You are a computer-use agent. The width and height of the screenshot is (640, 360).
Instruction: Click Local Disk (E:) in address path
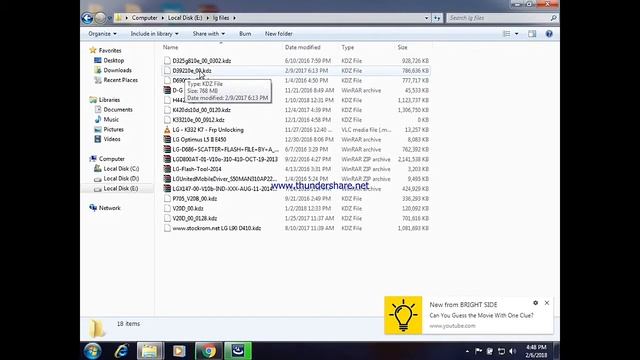[x=185, y=18]
